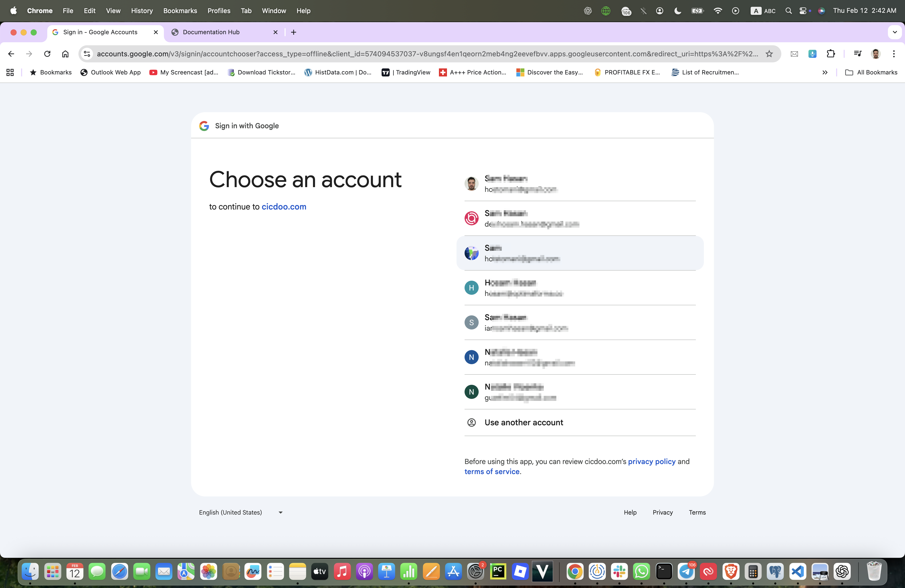905x588 pixels.
Task: Click the reload page icon
Action: click(47, 54)
